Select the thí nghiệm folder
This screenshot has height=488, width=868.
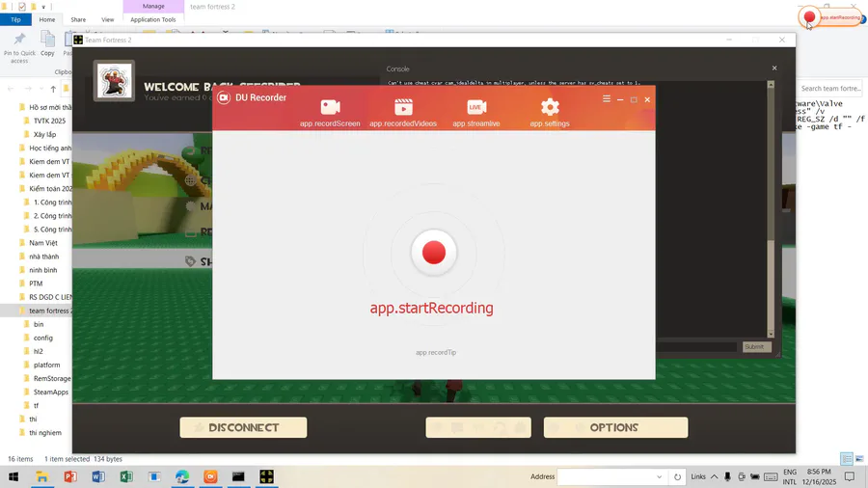pyautogui.click(x=44, y=433)
